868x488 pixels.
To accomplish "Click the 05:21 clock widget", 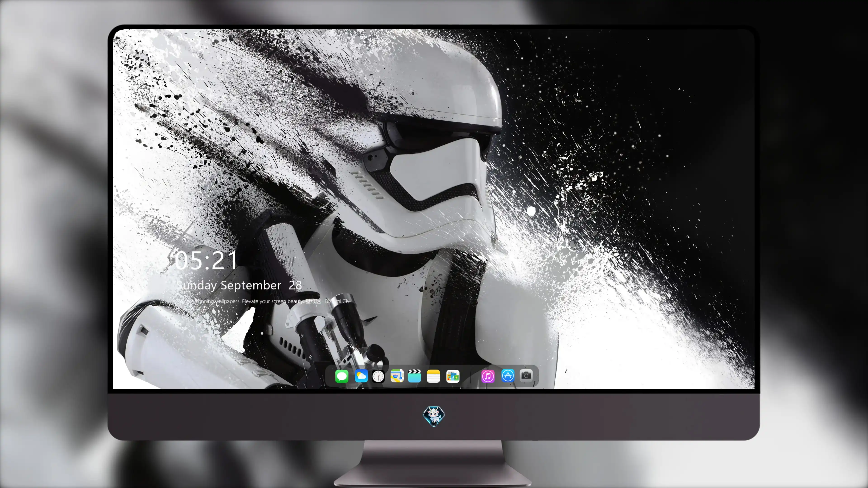I will pos(205,260).
